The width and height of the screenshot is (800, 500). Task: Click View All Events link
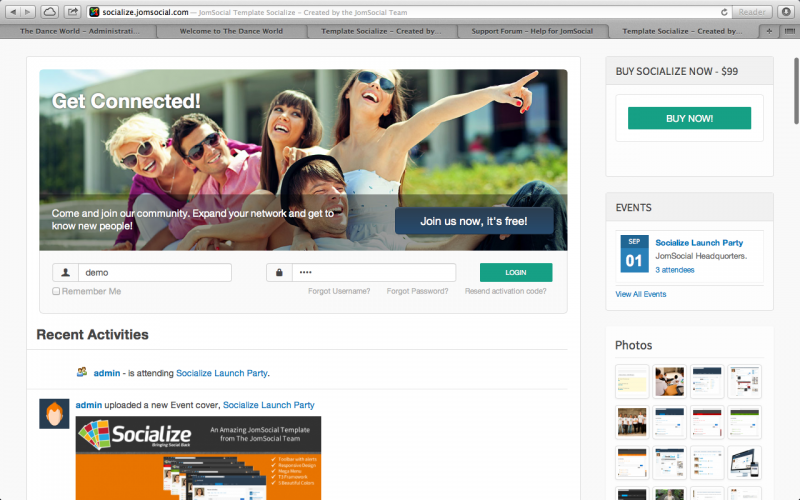(x=641, y=294)
